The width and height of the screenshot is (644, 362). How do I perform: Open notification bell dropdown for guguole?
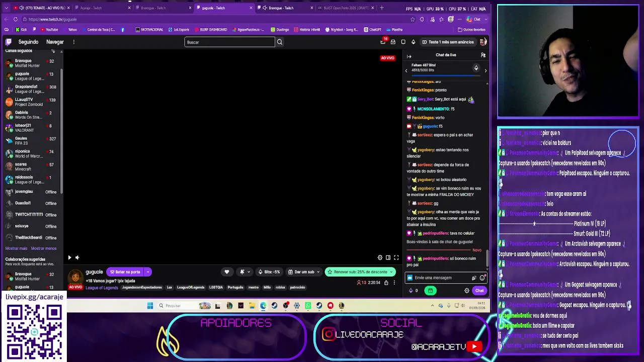(x=245, y=271)
